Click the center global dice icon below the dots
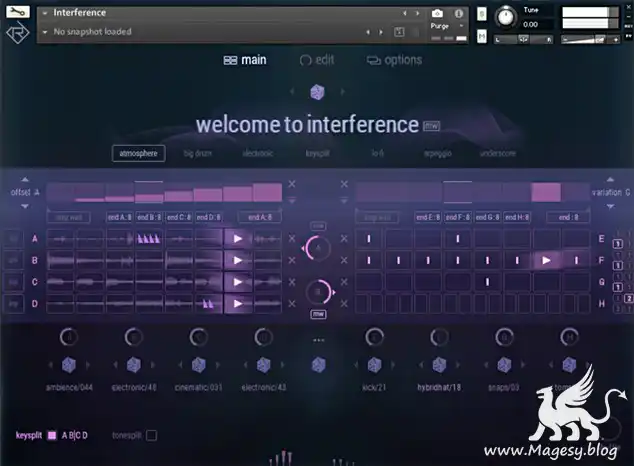Screen dimensions: 634x466 [x=319, y=365]
